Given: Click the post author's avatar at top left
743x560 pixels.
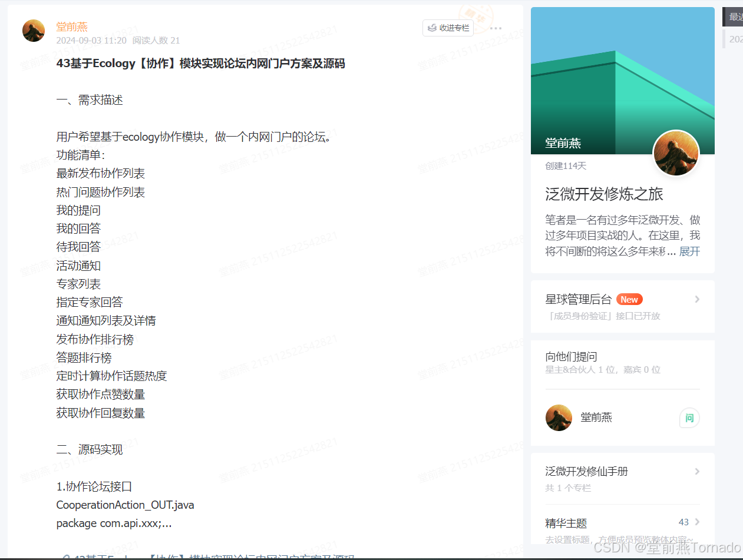Looking at the screenshot, I should tap(34, 31).
